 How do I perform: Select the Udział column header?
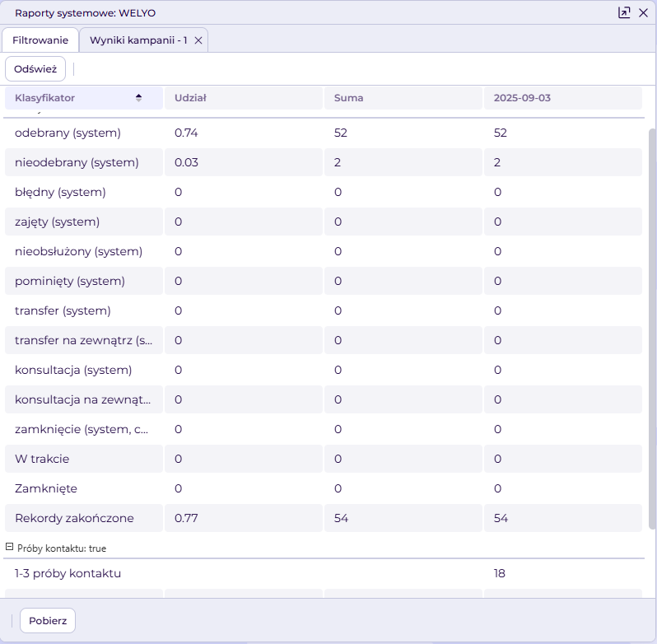(x=244, y=98)
